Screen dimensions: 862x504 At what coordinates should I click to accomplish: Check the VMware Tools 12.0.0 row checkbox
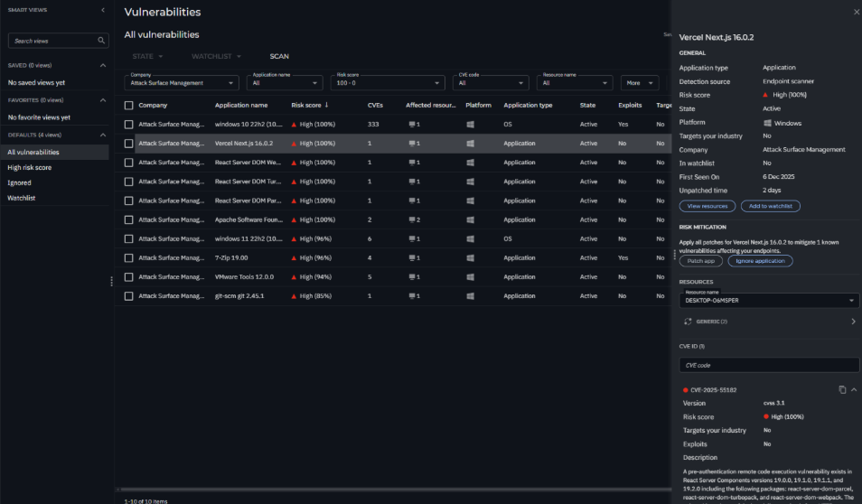pyautogui.click(x=129, y=276)
